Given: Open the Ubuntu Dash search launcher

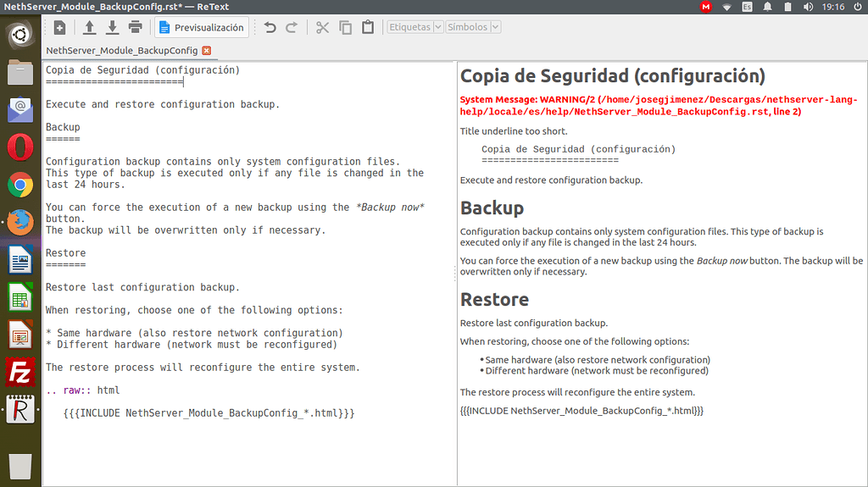Looking at the screenshot, I should [x=20, y=35].
